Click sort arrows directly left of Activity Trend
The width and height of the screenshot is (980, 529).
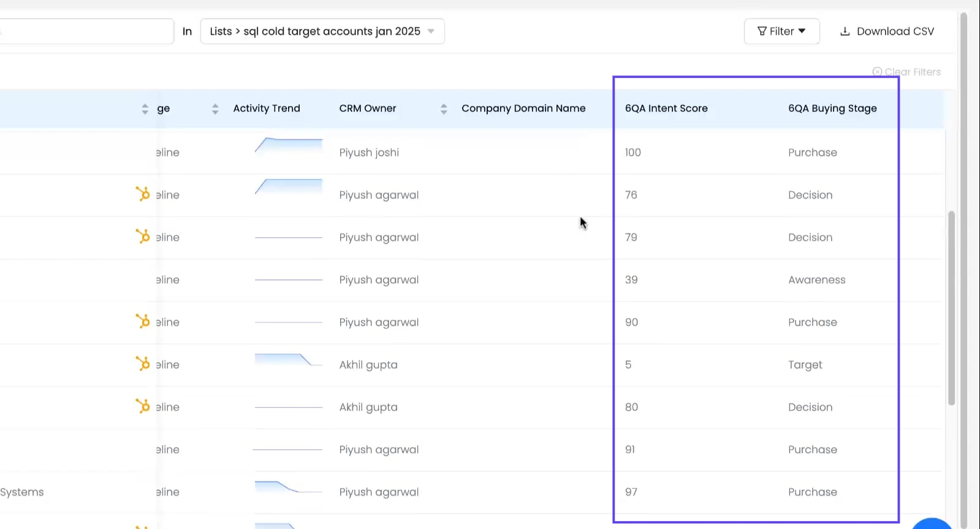215,109
